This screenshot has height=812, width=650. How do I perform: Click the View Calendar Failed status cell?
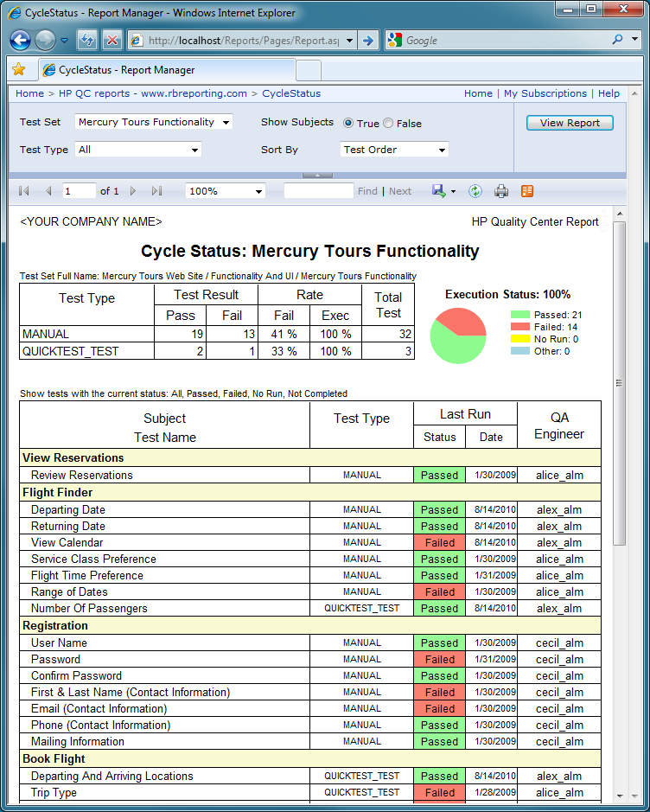[439, 543]
